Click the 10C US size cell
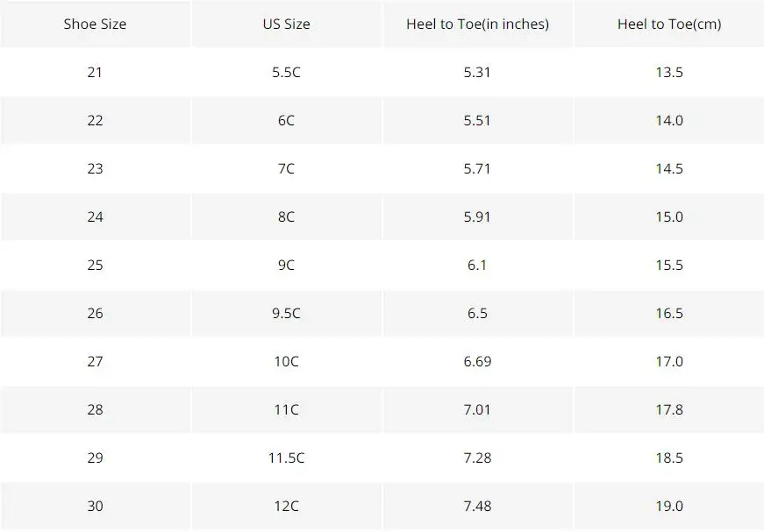Image resolution: width=764 pixels, height=532 pixels. [x=286, y=361]
